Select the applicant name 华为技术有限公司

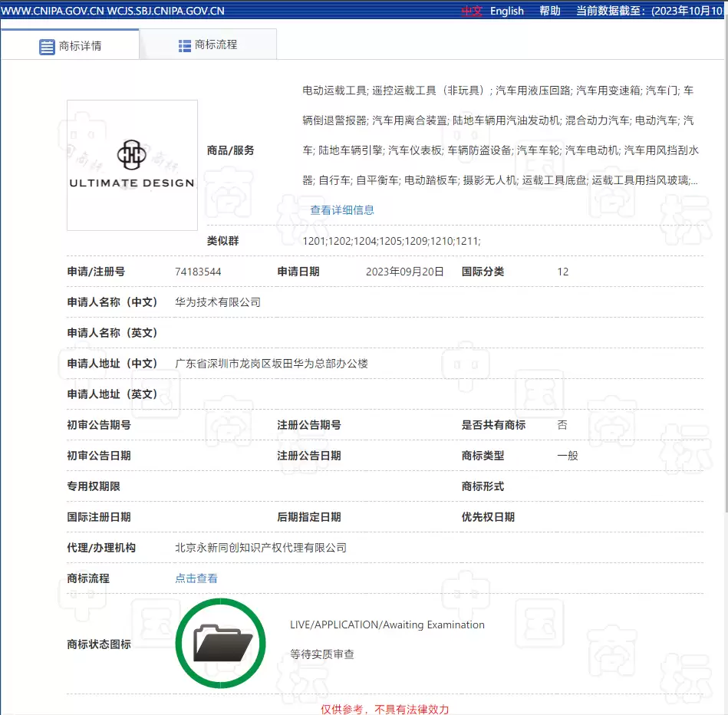(x=217, y=301)
